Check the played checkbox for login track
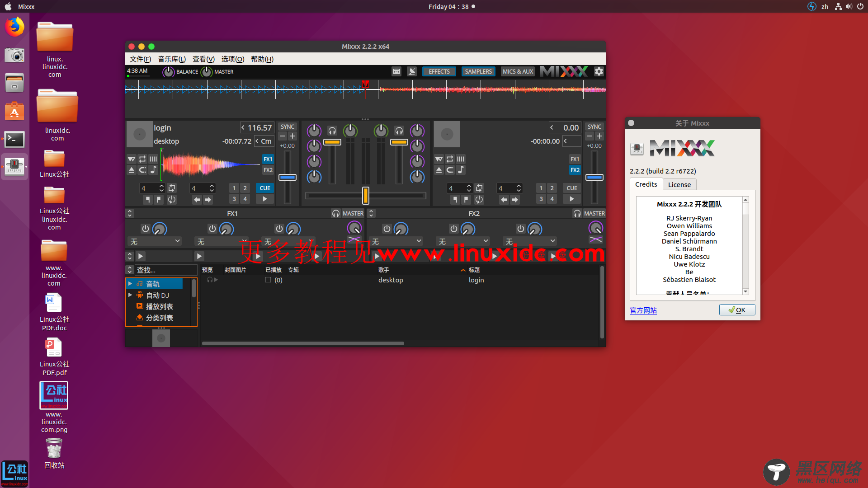The image size is (868, 488). pos(268,280)
